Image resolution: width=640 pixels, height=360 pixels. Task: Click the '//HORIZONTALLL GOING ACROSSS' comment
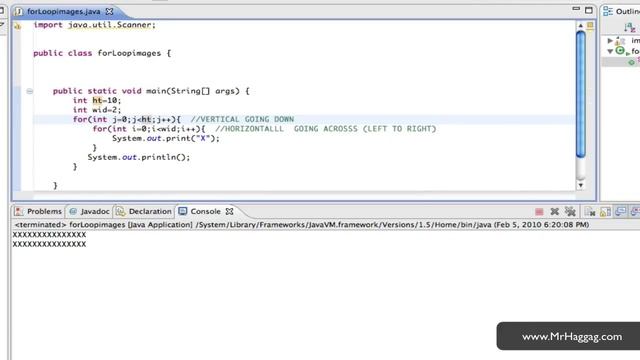coord(326,129)
